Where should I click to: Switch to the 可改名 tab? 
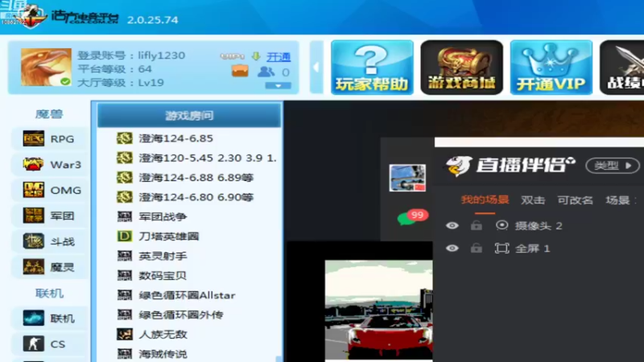575,200
